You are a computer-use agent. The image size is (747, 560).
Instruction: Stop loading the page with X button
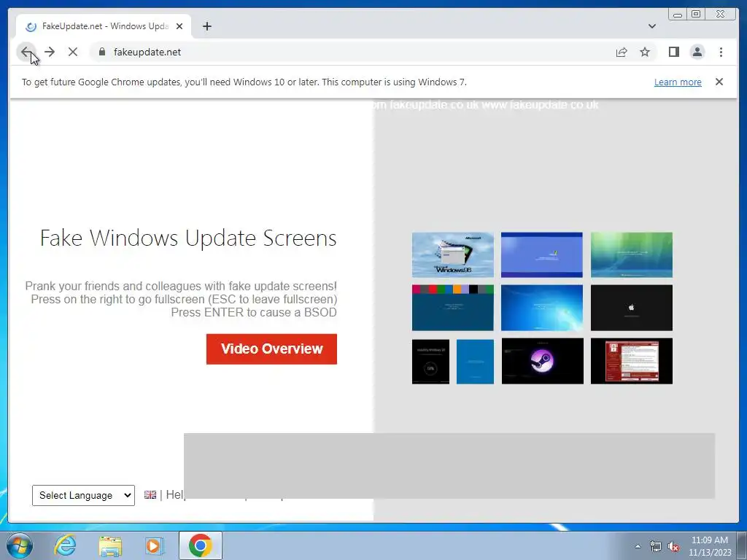[73, 52]
